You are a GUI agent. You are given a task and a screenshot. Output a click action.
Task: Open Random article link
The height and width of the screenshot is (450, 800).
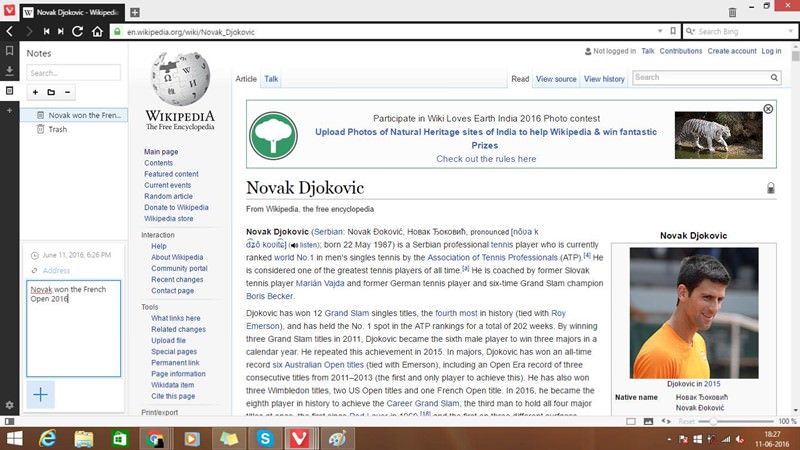(168, 196)
